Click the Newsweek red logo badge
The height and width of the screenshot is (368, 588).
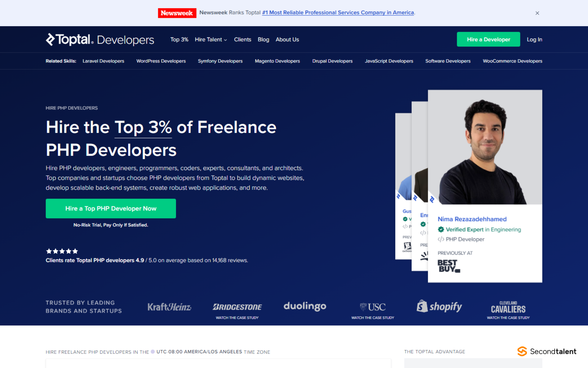pos(177,13)
